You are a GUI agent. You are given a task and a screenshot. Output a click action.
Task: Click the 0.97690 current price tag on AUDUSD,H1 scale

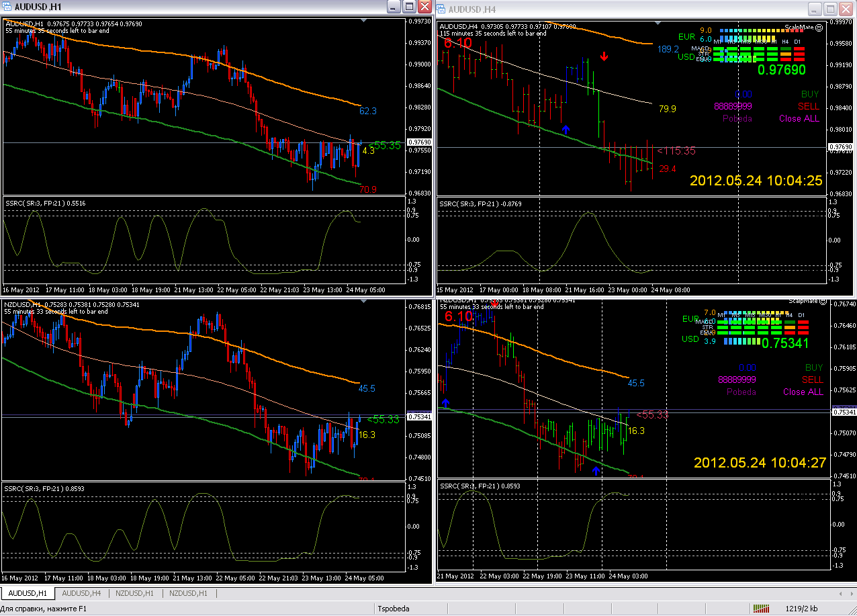(418, 142)
